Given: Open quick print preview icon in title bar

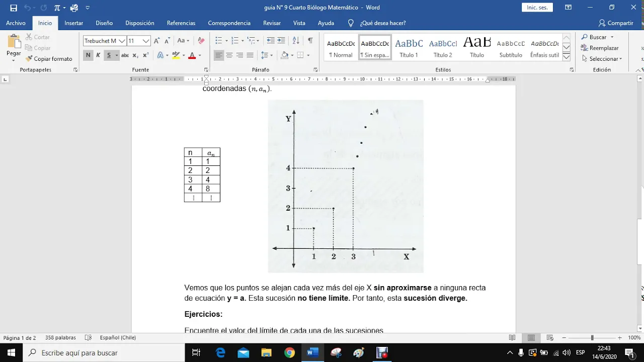Looking at the screenshot, I should 74,8.
